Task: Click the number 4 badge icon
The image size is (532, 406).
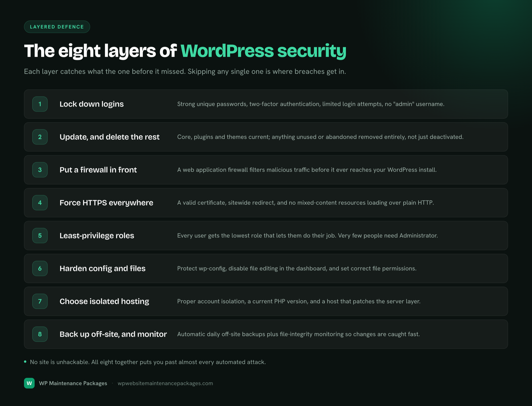Action: click(40, 203)
